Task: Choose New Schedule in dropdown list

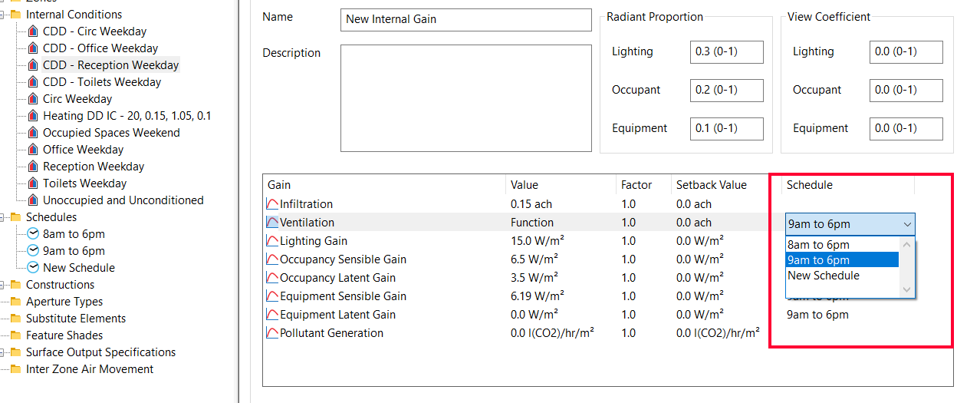Action: point(823,276)
